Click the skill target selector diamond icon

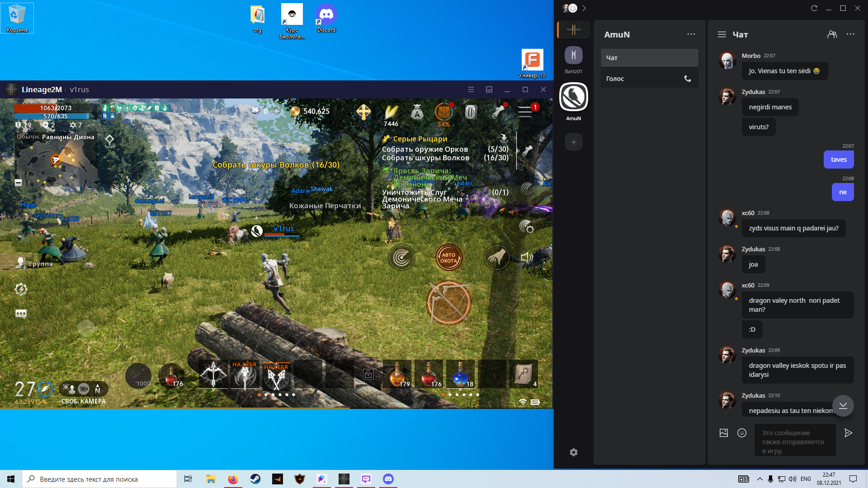pos(109,141)
